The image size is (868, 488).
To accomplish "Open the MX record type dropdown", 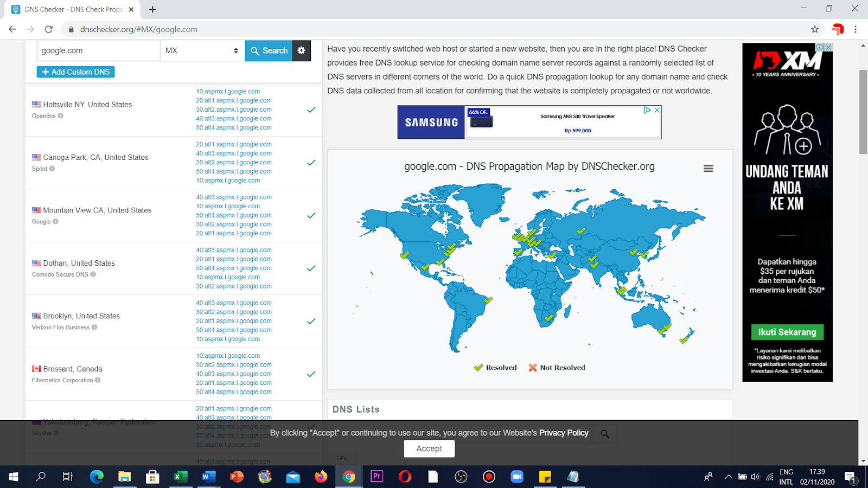I will pos(202,50).
